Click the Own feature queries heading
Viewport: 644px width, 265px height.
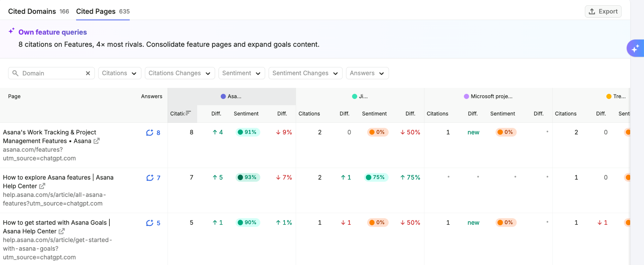(53, 32)
